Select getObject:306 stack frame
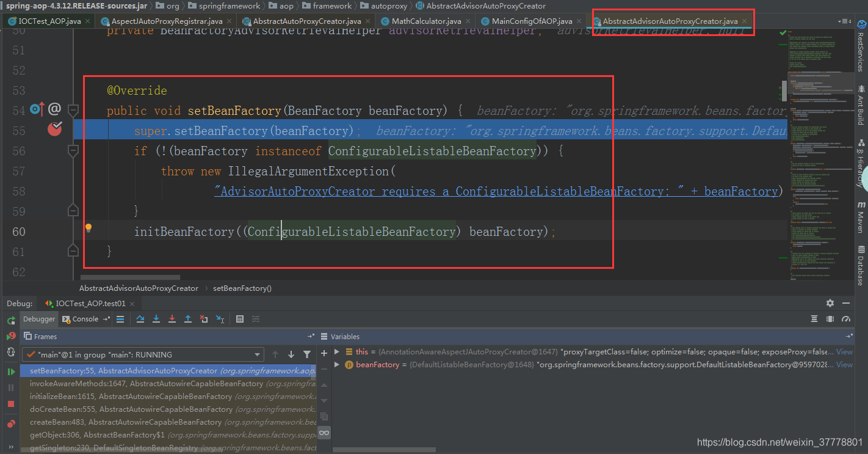 (168, 435)
